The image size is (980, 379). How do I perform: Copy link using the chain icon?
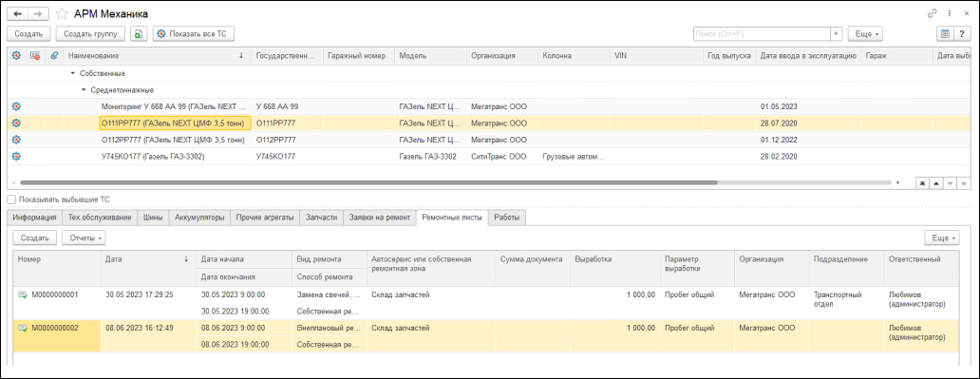point(932,13)
